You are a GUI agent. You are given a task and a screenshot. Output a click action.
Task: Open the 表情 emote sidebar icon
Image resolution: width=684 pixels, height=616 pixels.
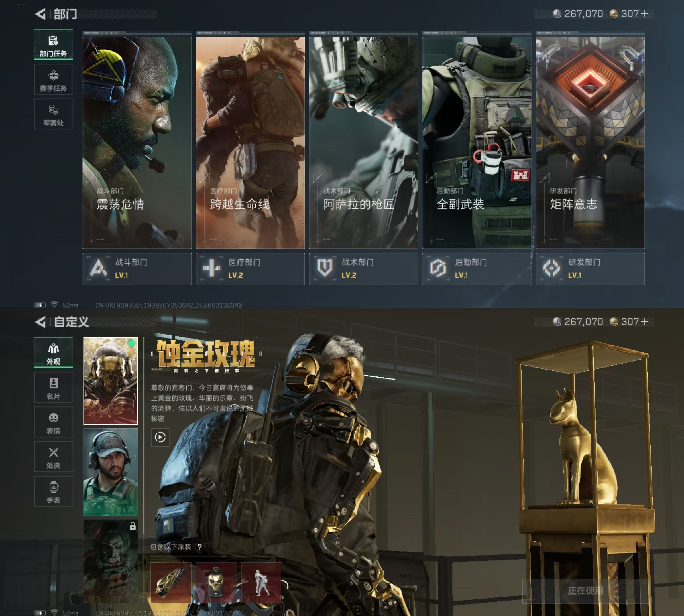54,422
